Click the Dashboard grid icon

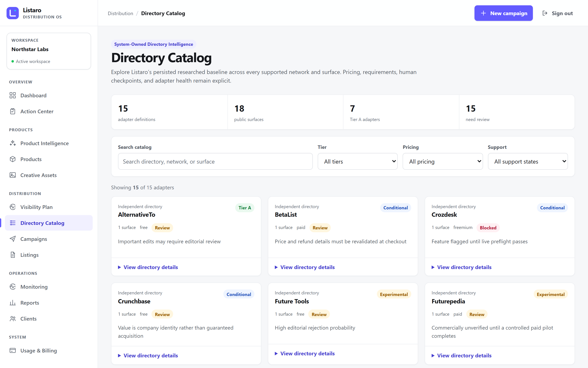click(x=13, y=95)
